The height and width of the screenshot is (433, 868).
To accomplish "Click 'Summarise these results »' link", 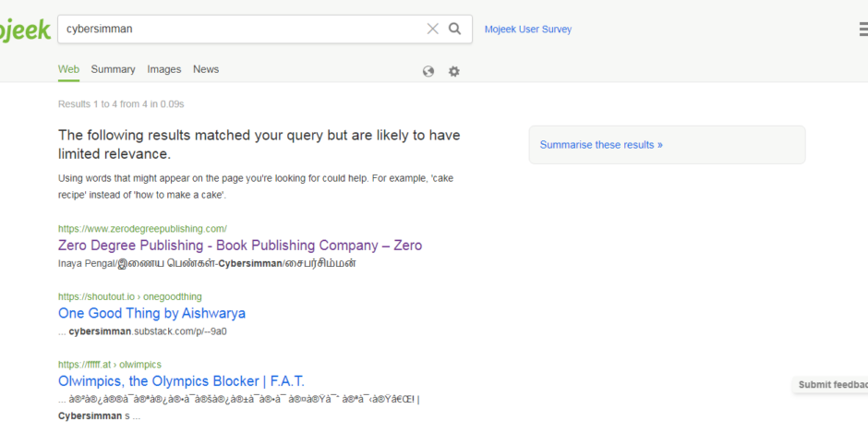I will click(x=601, y=145).
